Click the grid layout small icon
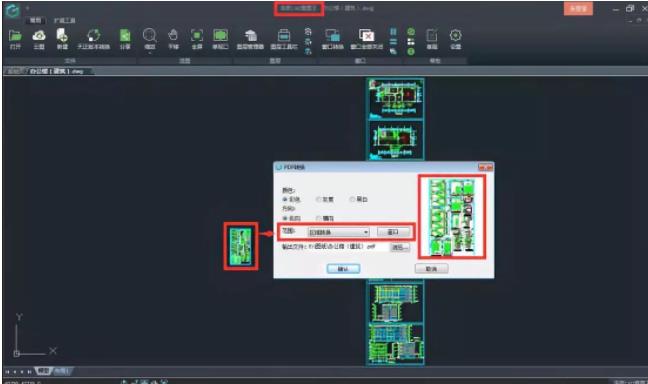The width and height of the screenshot is (648, 384). (x=411, y=42)
